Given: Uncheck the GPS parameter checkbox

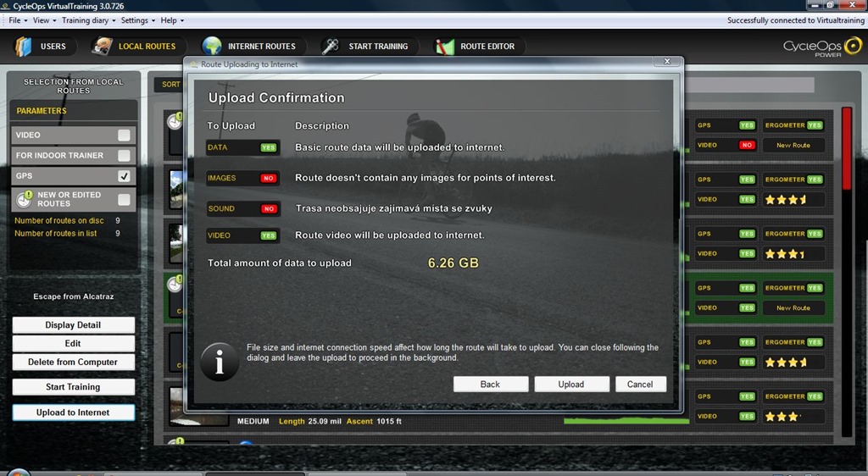Looking at the screenshot, I should click(x=124, y=176).
